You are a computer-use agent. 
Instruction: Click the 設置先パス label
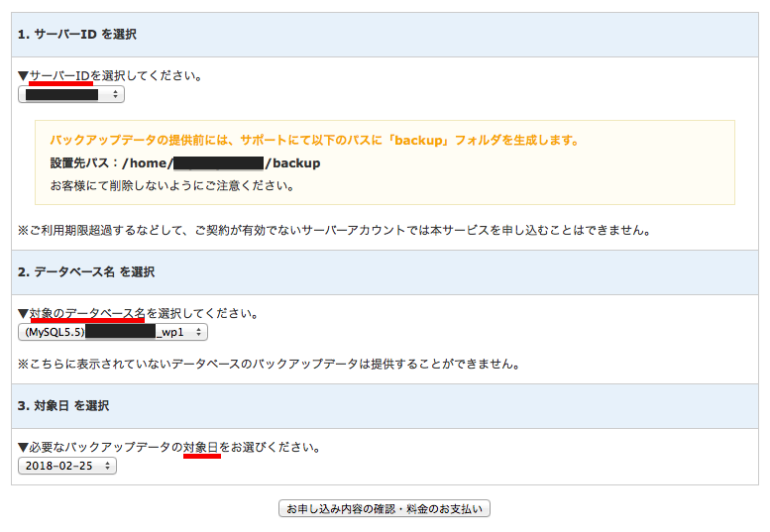point(83,163)
